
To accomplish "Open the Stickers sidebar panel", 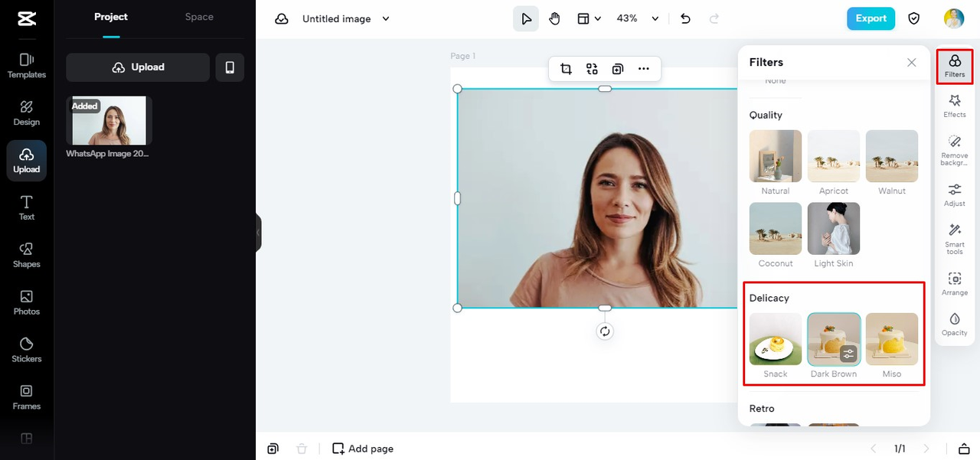I will pyautogui.click(x=26, y=350).
